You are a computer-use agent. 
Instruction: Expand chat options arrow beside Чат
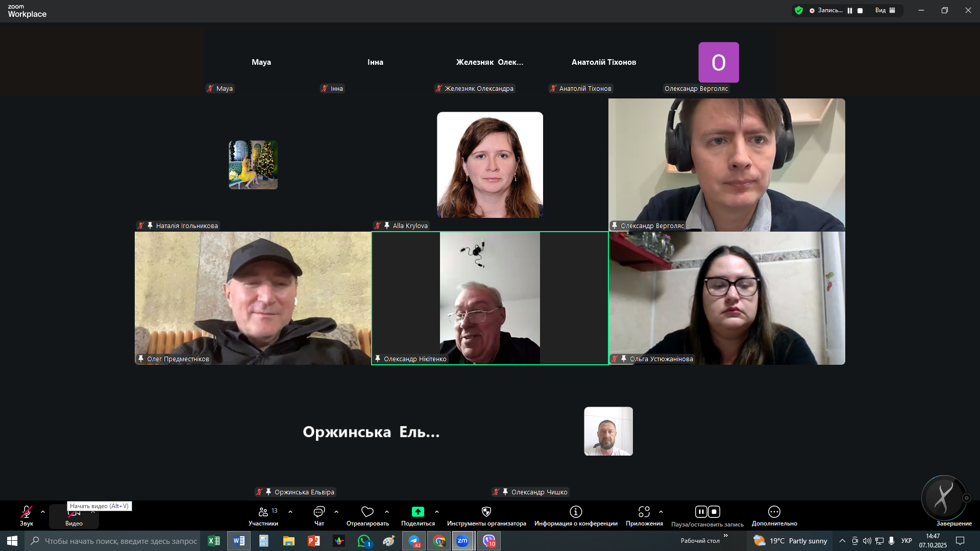pos(336,512)
